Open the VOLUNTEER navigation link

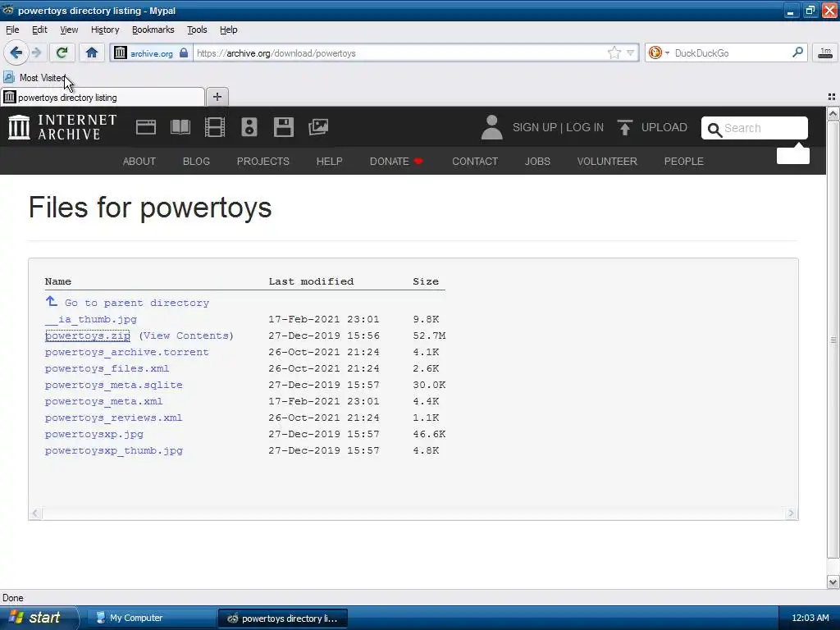click(x=607, y=162)
